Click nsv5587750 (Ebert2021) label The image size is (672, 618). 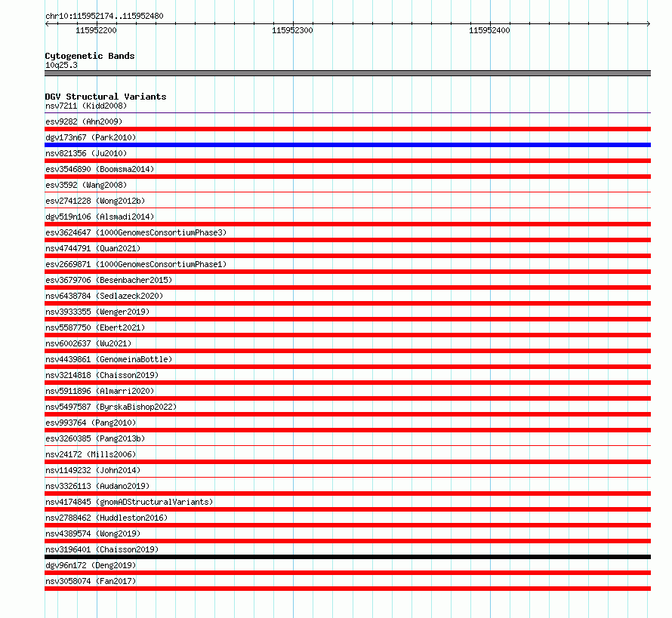tap(95, 327)
